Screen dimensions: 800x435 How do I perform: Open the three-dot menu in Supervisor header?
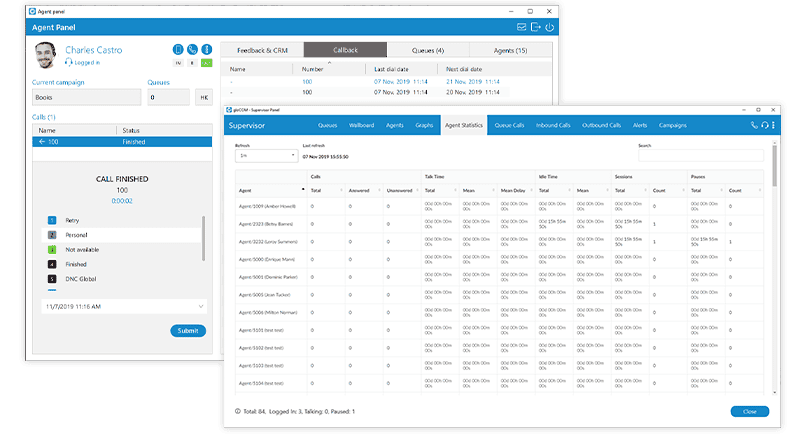click(x=775, y=125)
